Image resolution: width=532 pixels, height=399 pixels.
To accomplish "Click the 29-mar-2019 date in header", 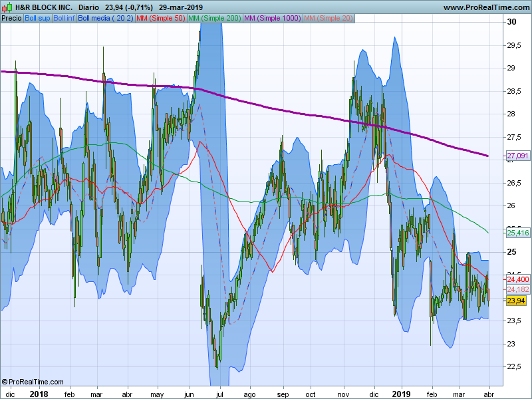I will click(181, 7).
